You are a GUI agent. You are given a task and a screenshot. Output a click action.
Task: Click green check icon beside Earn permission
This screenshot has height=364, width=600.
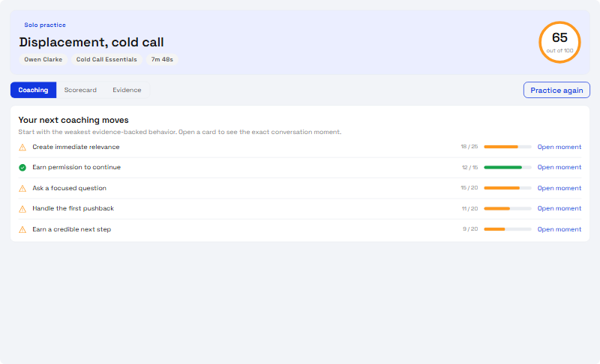point(22,167)
